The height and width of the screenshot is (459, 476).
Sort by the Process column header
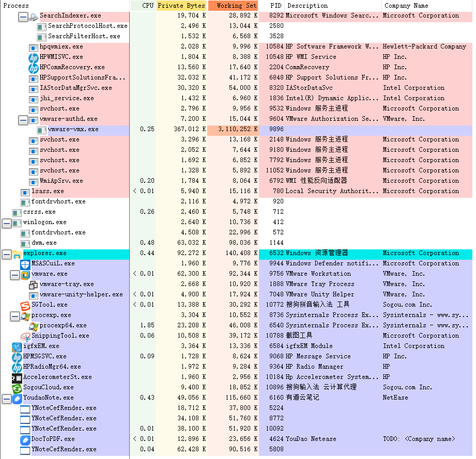point(65,6)
